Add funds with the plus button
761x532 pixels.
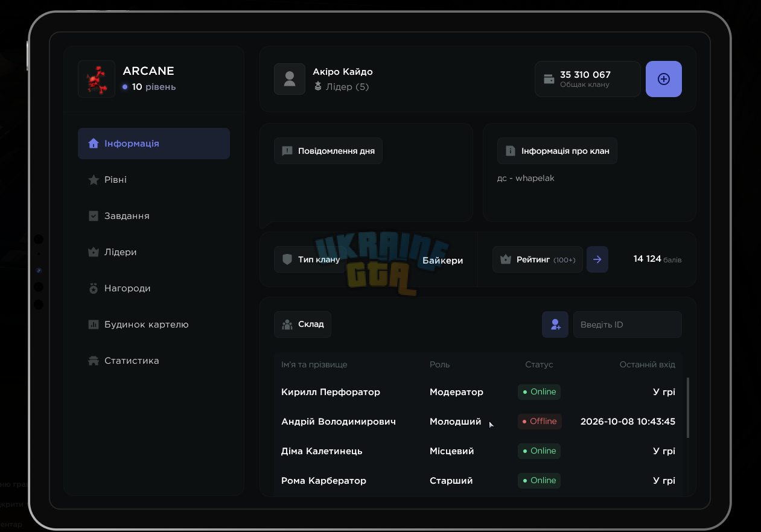tap(664, 79)
